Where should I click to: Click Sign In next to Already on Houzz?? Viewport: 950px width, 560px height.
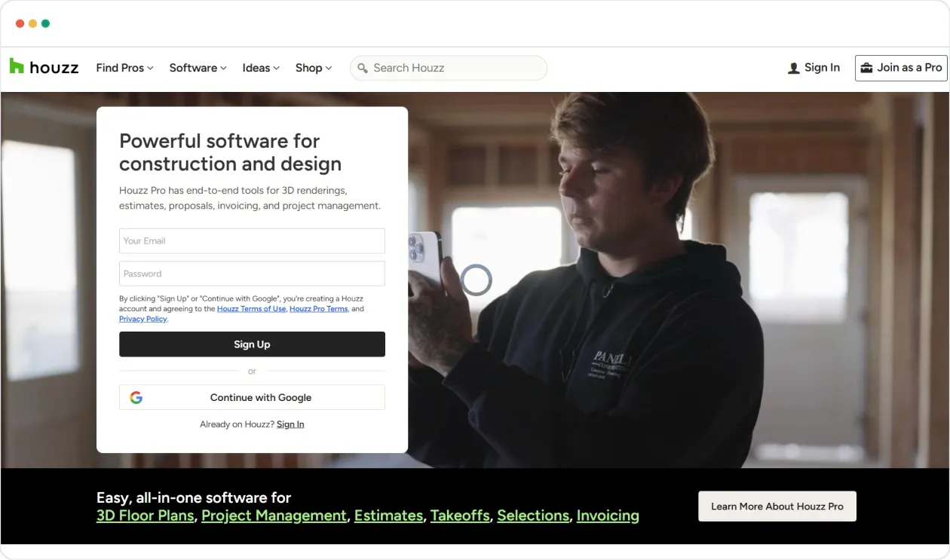pos(290,424)
